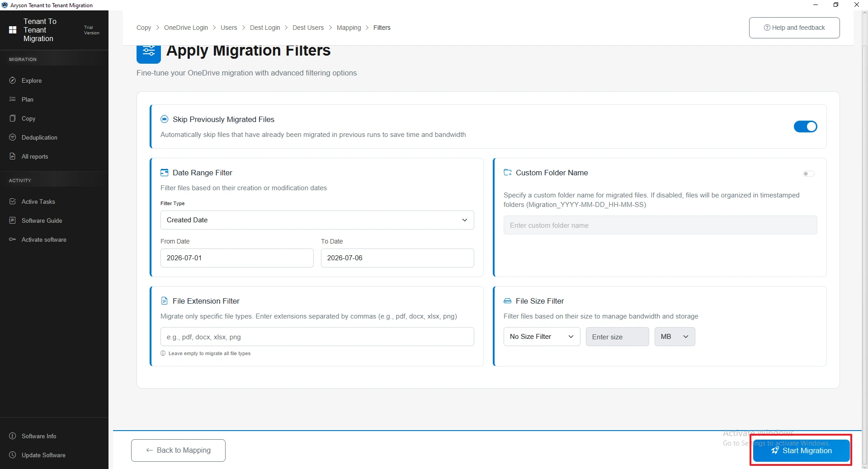Click the Date Range Filter calendar icon

coord(165,173)
